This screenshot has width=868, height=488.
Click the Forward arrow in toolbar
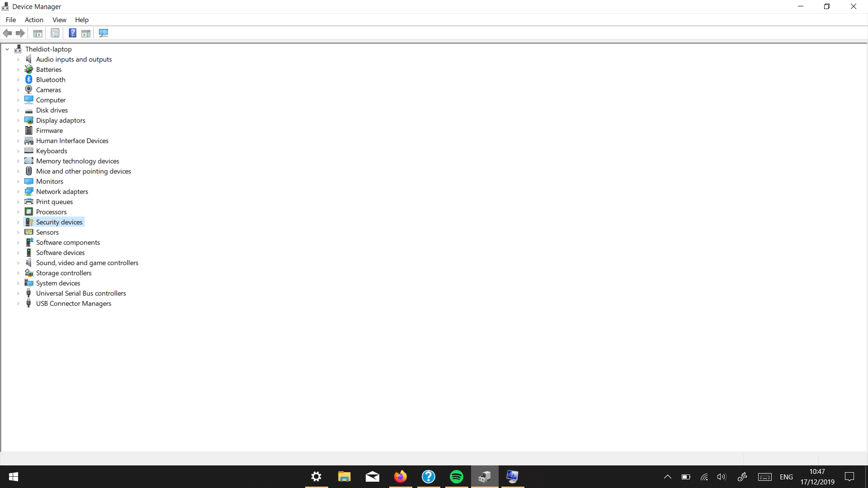click(20, 33)
